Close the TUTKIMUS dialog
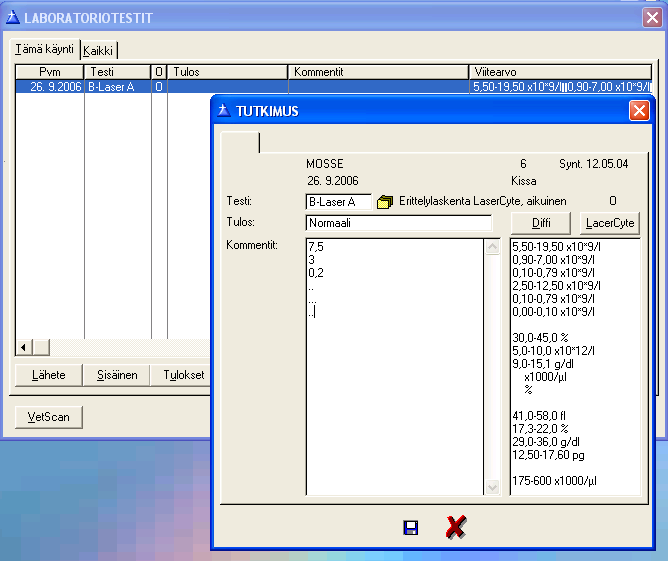Screen dimensions: 668x561 click(639, 111)
